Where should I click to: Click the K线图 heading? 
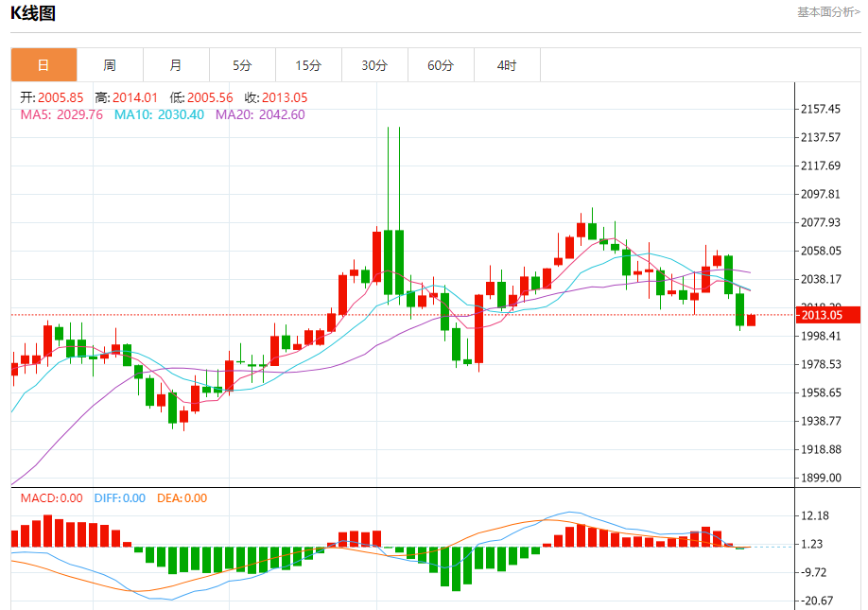click(33, 13)
